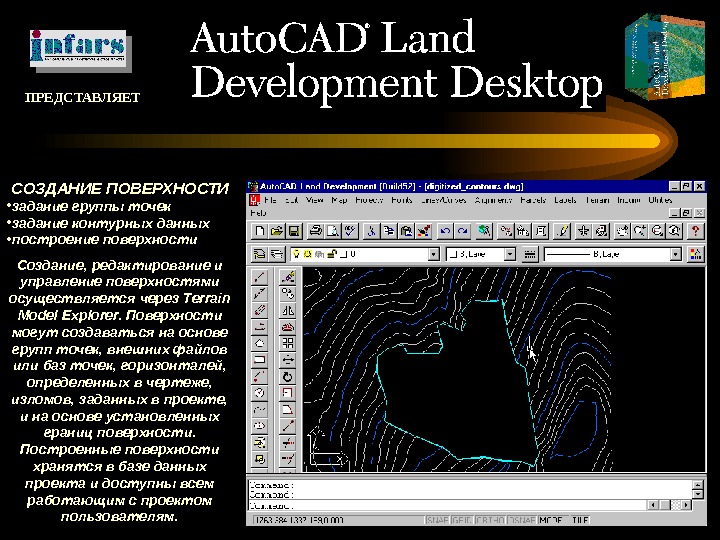Click the Undo arrow icon

click(x=445, y=231)
